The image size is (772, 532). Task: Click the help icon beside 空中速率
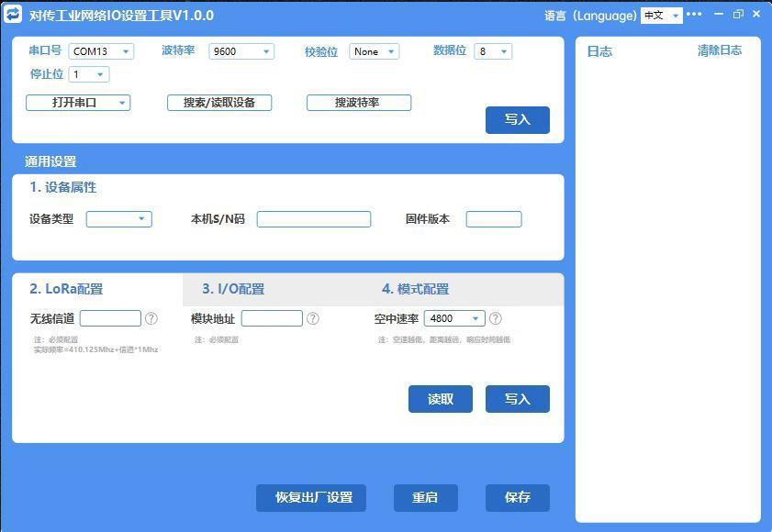click(496, 318)
